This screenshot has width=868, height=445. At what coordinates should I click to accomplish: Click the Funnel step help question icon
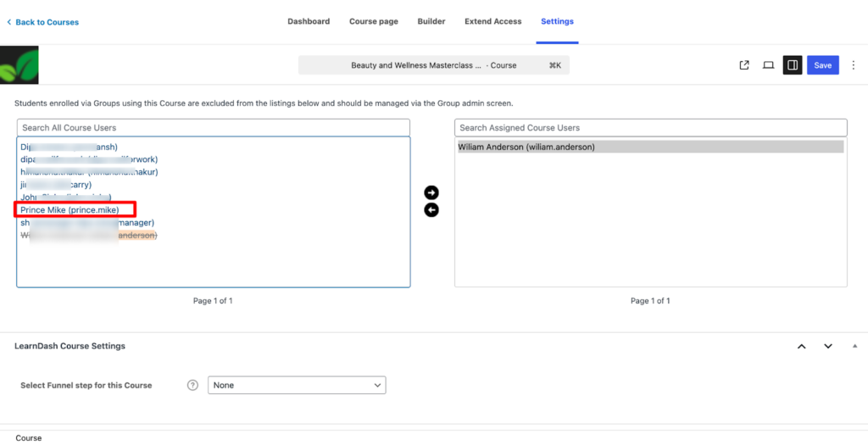(192, 385)
